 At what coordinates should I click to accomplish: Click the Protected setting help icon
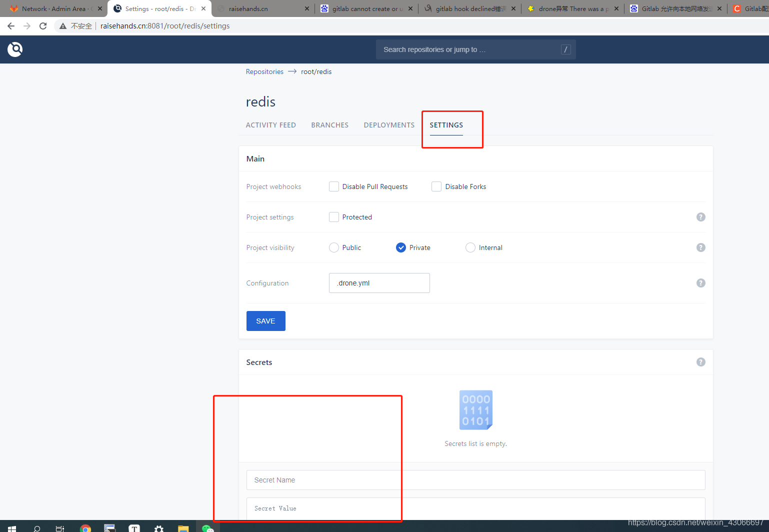pyautogui.click(x=700, y=217)
